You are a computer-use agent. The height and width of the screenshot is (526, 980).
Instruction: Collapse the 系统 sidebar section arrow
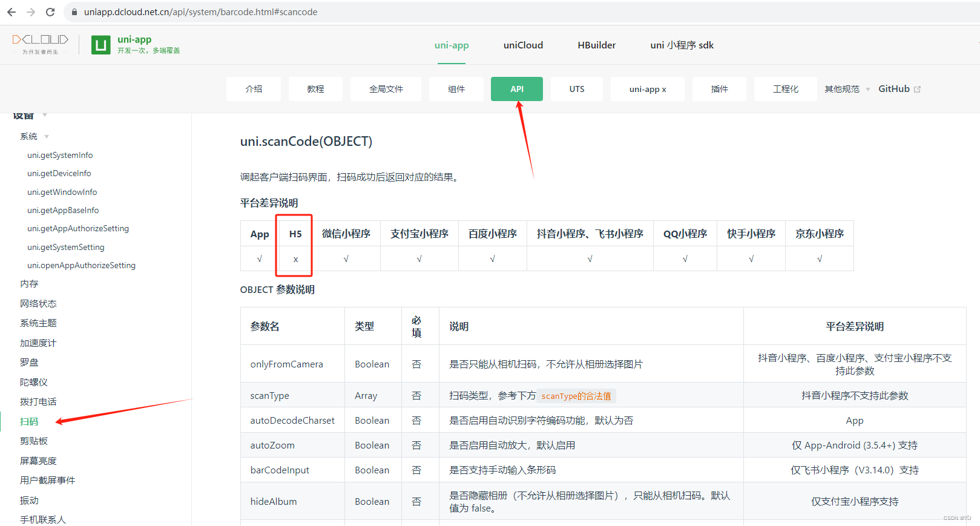(x=47, y=137)
